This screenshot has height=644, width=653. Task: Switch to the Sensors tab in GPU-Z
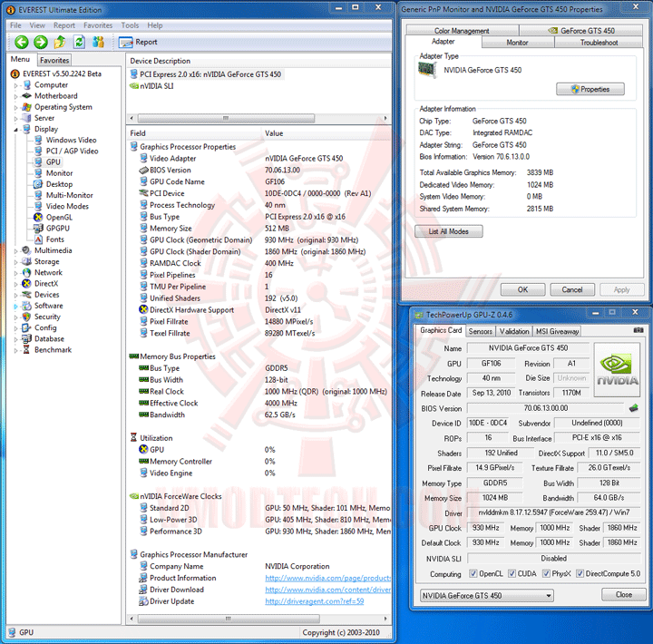coord(480,331)
